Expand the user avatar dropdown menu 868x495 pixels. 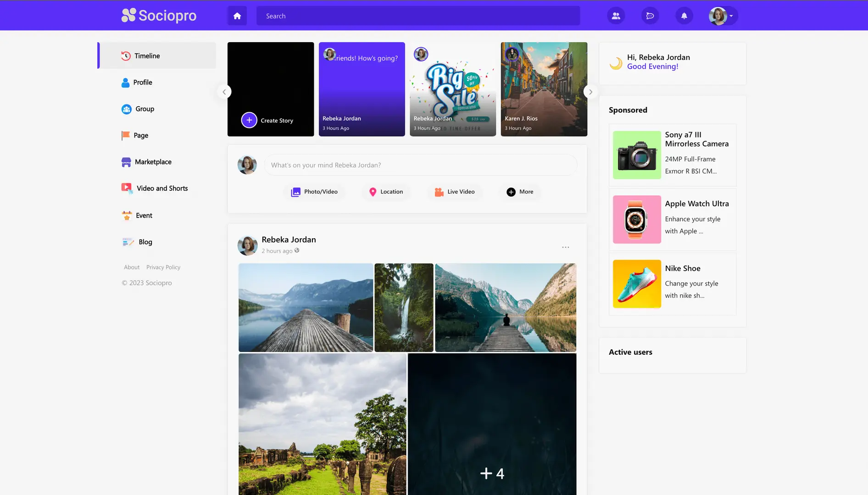click(722, 16)
